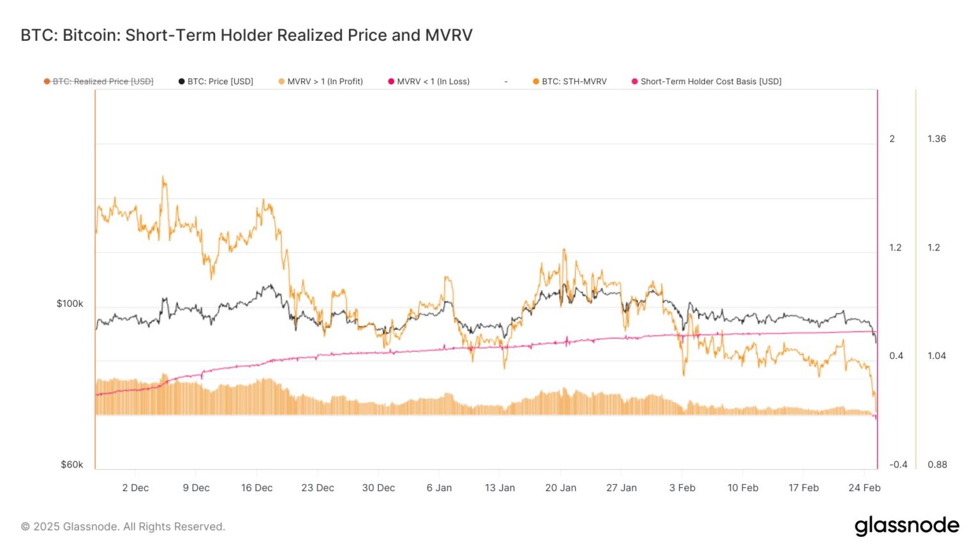This screenshot has width=980, height=551.
Task: Click the glassnode logo
Action: [x=907, y=525]
